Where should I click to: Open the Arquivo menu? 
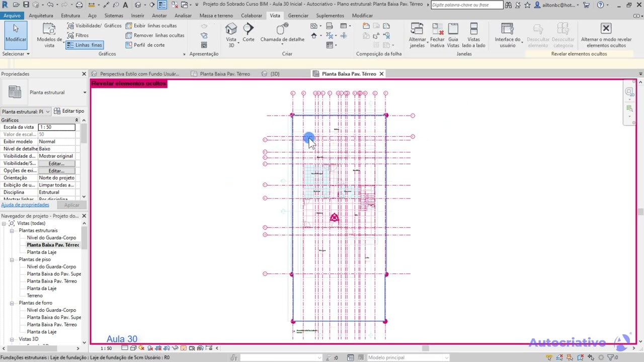tap(12, 16)
